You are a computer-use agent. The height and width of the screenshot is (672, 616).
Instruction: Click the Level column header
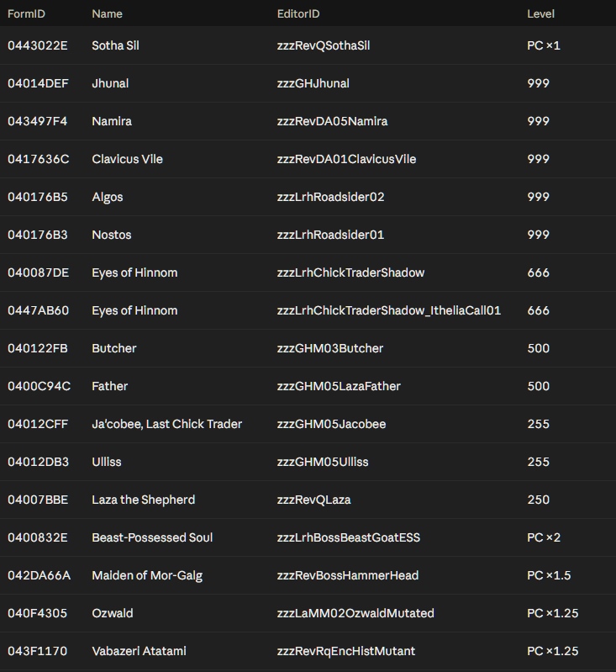[540, 13]
